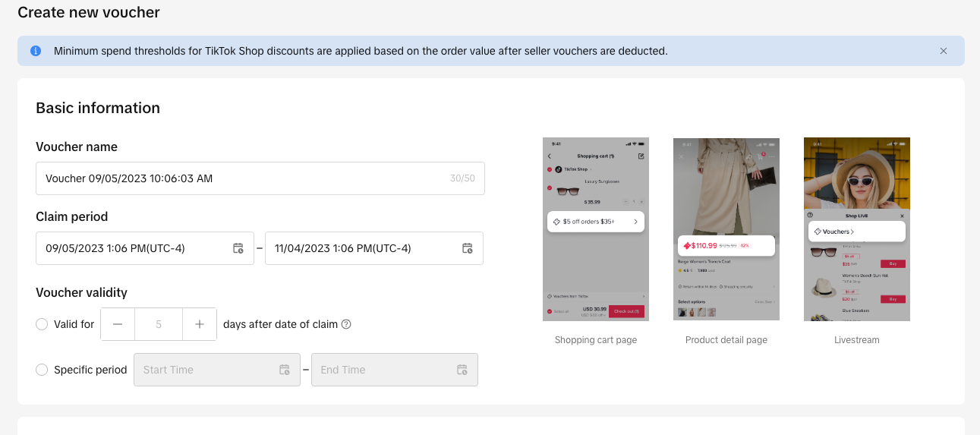The image size is (980, 435).
Task: Open calendar for claim period start date
Action: coord(238,248)
